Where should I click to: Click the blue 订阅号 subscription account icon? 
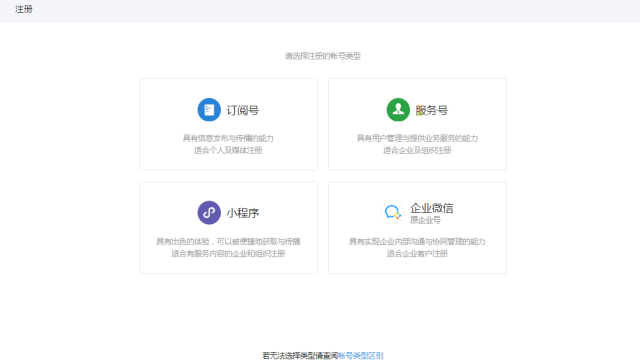[209, 109]
